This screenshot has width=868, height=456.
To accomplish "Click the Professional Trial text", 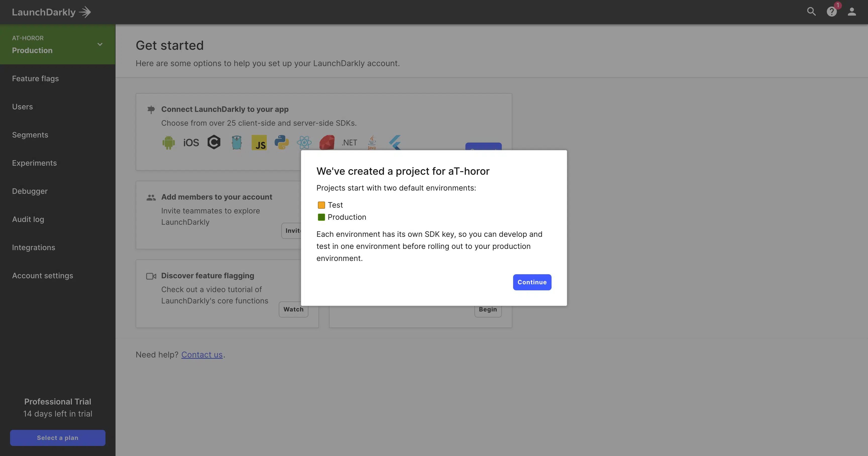I will pyautogui.click(x=58, y=401).
